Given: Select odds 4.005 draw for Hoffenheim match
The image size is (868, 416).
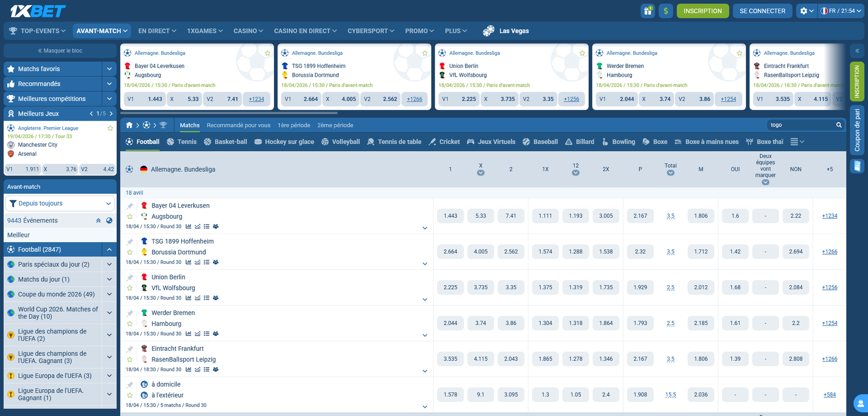Looking at the screenshot, I should click(x=481, y=252).
